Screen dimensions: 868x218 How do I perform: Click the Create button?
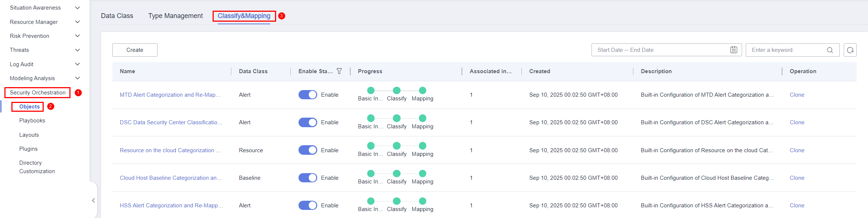(135, 50)
